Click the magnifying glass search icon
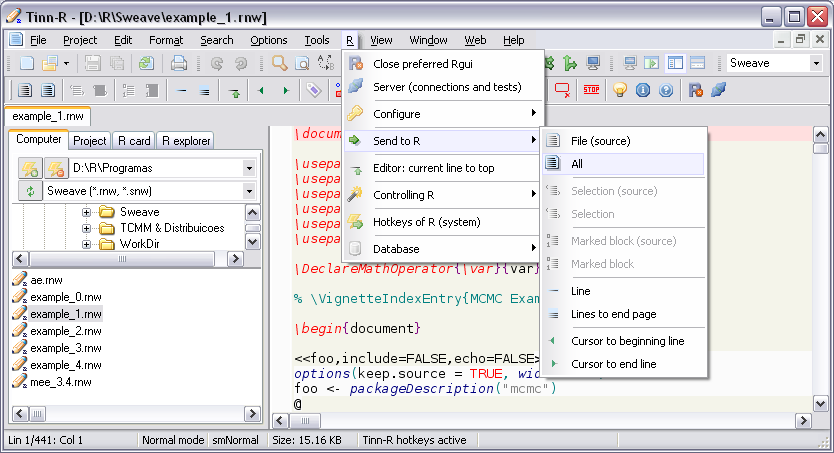834x453 pixels. pyautogui.click(x=279, y=63)
